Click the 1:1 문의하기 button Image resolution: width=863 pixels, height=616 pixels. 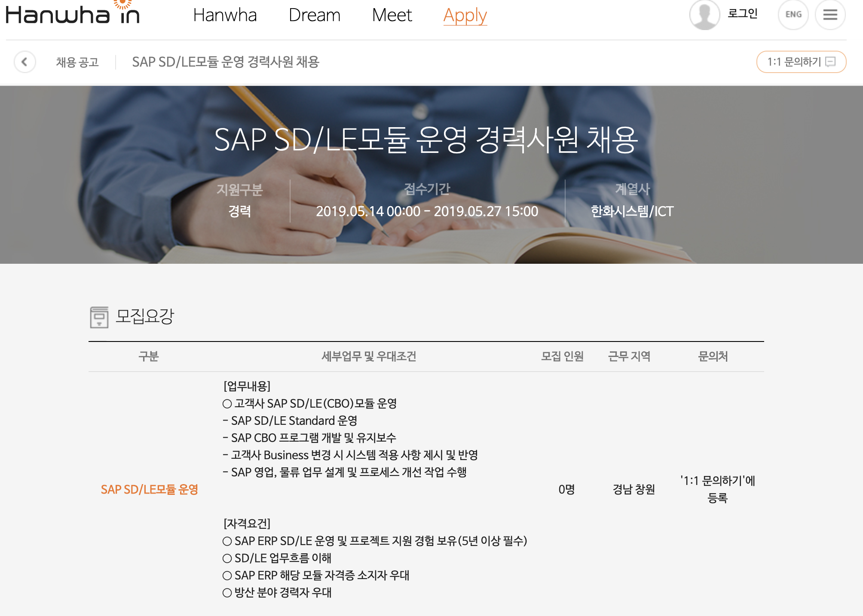(801, 62)
